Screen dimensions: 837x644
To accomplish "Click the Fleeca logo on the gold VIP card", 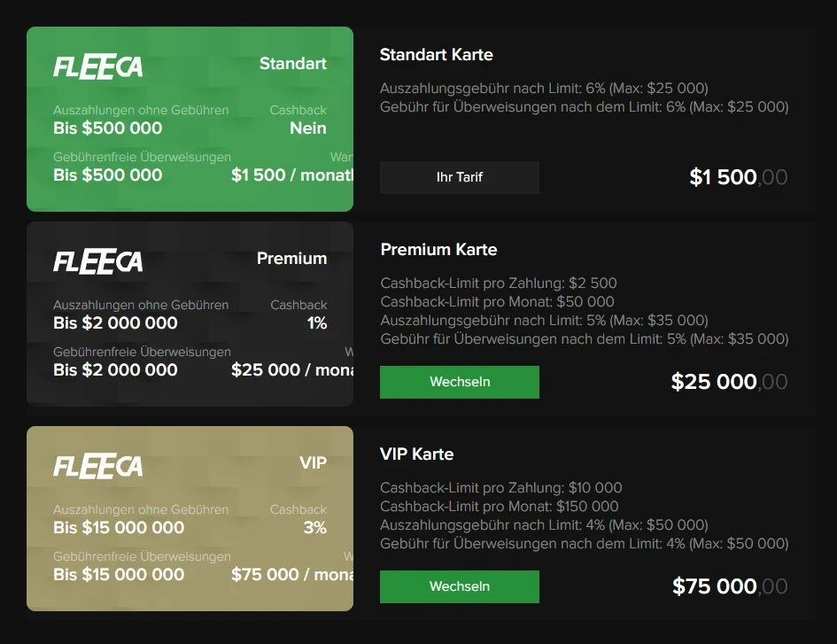I will [97, 466].
